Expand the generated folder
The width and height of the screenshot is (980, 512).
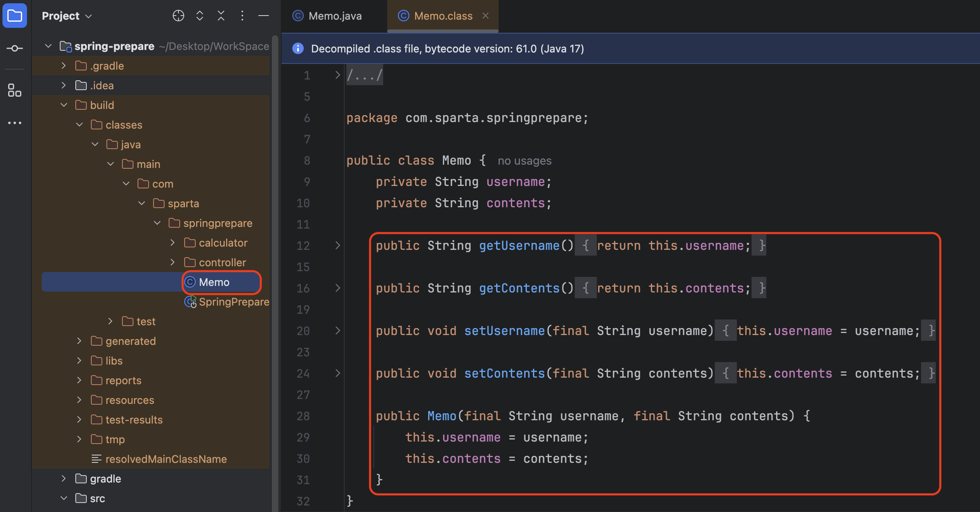tap(79, 341)
